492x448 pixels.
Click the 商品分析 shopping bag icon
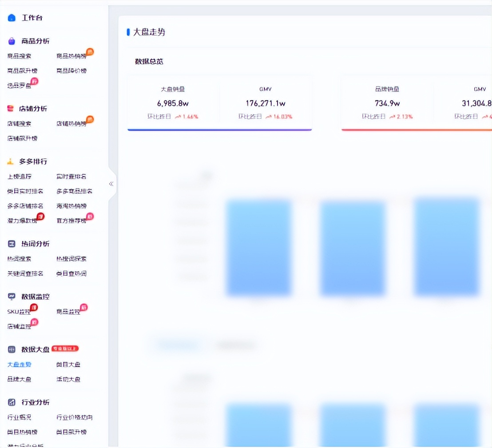point(12,41)
